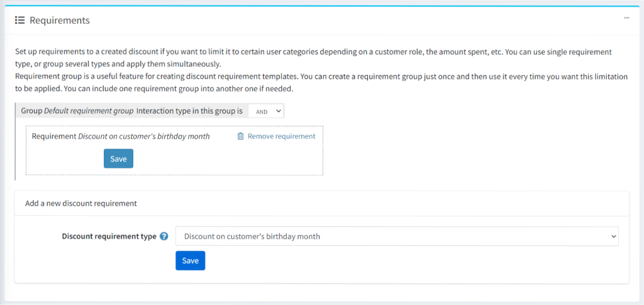Click the requirement name text in the dashed box
Screen dimensions: 644x305
pyautogui.click(x=144, y=136)
